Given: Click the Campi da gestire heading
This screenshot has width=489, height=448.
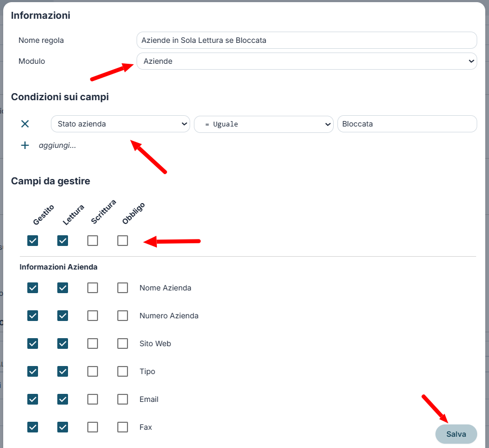Looking at the screenshot, I should click(50, 181).
